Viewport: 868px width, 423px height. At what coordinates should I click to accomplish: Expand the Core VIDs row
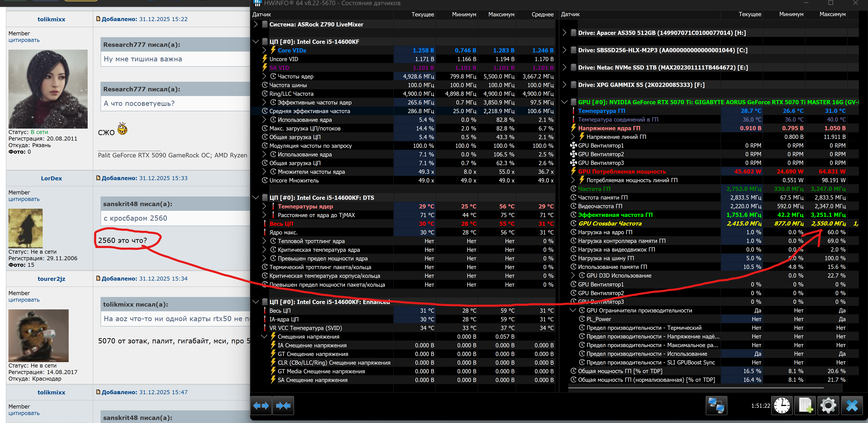click(264, 50)
